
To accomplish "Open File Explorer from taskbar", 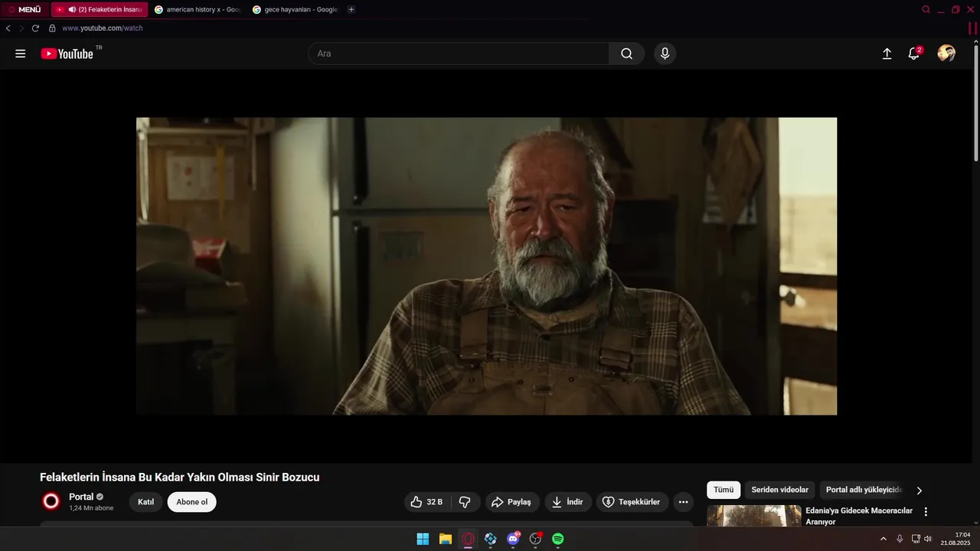I will (x=446, y=539).
